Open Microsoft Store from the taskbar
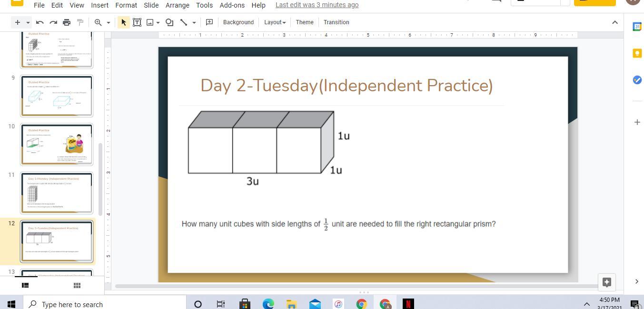 coord(245,304)
